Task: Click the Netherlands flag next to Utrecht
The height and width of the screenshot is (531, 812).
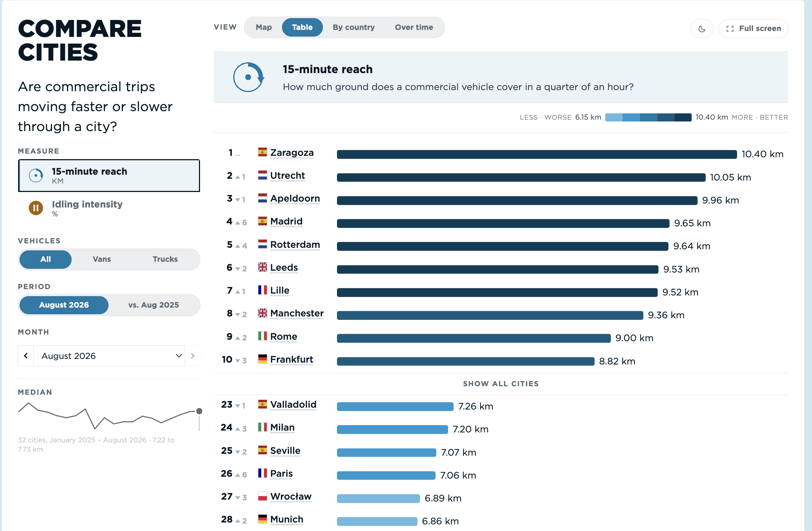Action: point(262,175)
